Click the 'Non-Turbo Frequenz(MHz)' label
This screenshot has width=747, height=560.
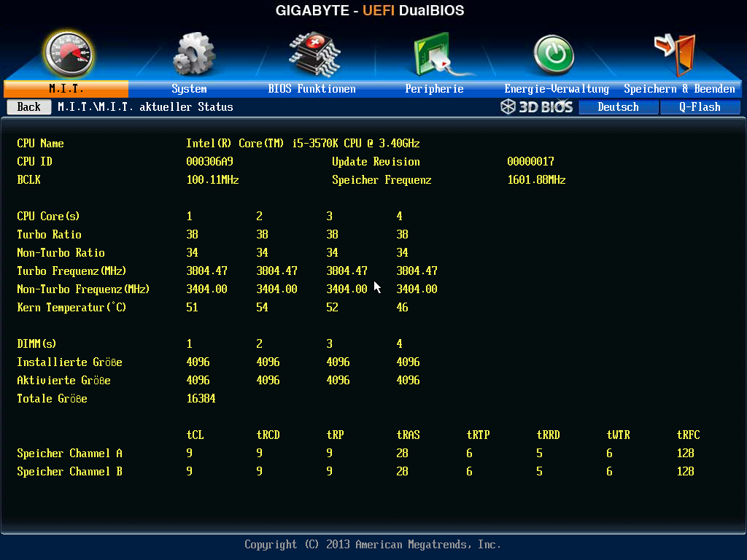tap(83, 289)
